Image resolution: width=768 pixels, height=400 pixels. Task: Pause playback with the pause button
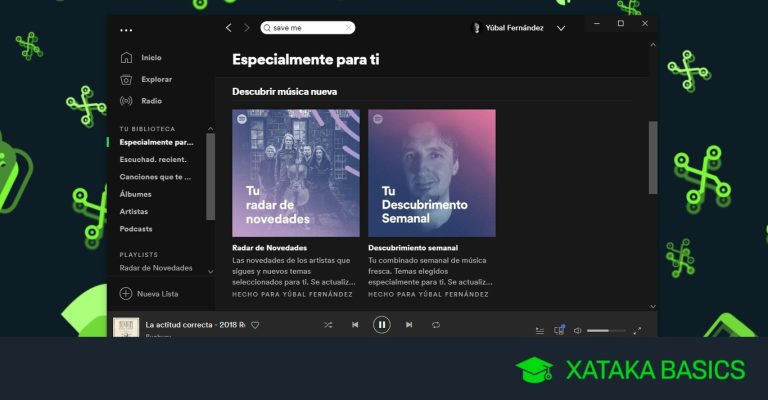pos(381,325)
